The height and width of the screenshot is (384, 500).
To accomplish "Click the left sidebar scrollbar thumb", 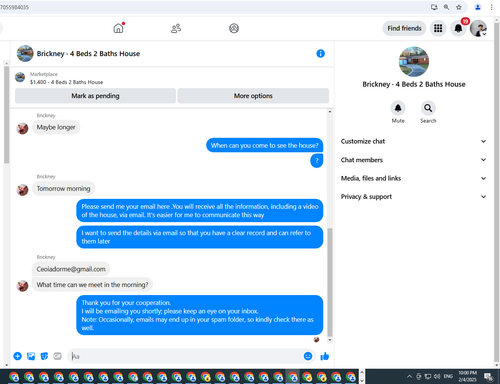I will [x=6, y=115].
